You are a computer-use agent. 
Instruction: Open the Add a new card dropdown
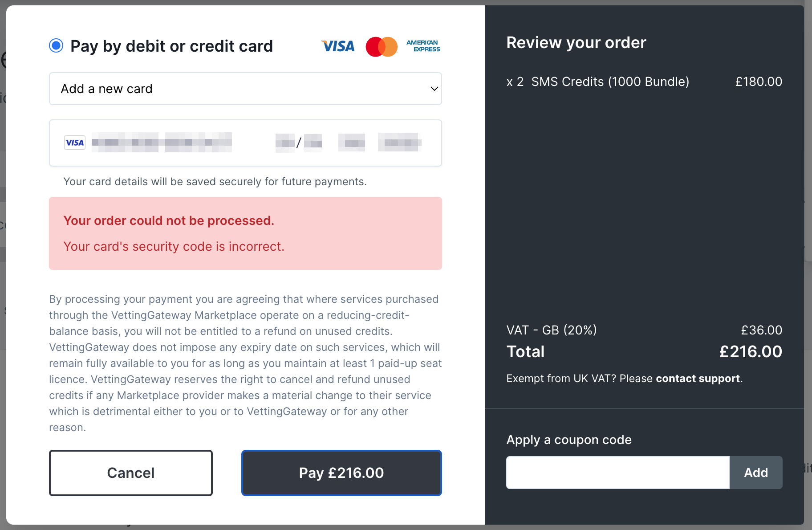point(245,89)
